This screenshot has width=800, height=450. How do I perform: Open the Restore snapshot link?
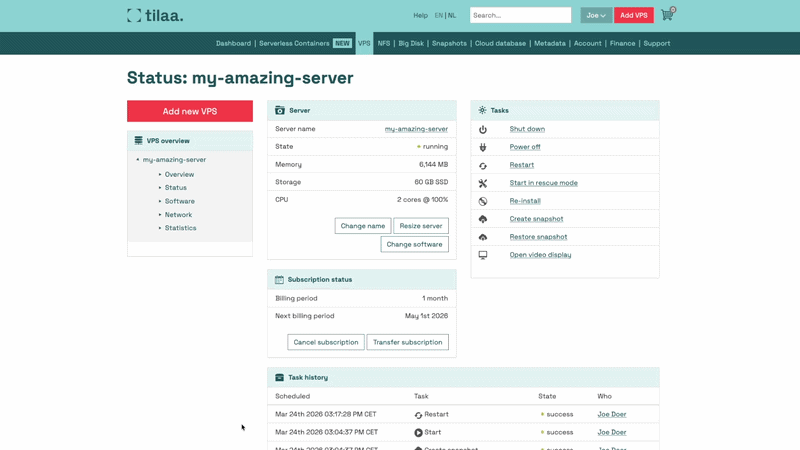[538, 237]
